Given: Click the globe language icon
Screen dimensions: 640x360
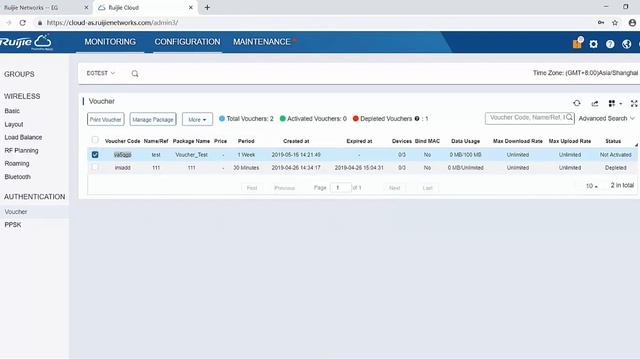Looking at the screenshot, I should coord(627,44).
